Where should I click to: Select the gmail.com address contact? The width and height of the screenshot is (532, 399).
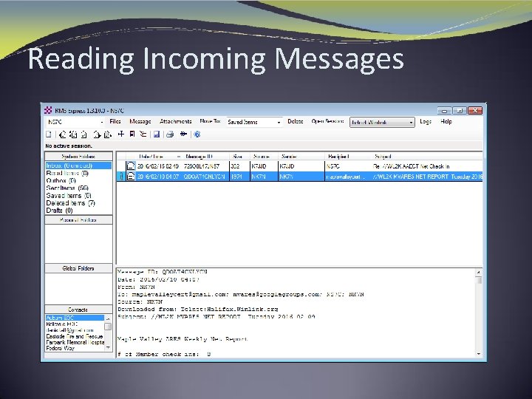click(69, 330)
